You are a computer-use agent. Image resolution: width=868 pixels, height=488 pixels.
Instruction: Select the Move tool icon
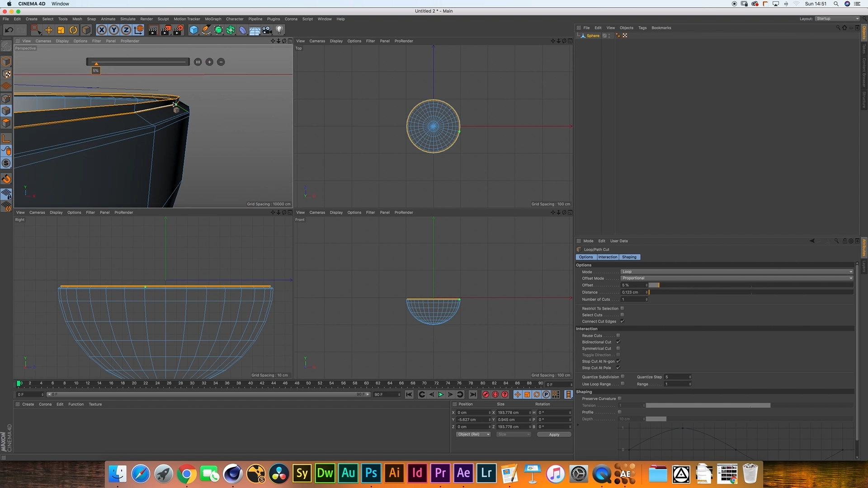[x=48, y=30]
